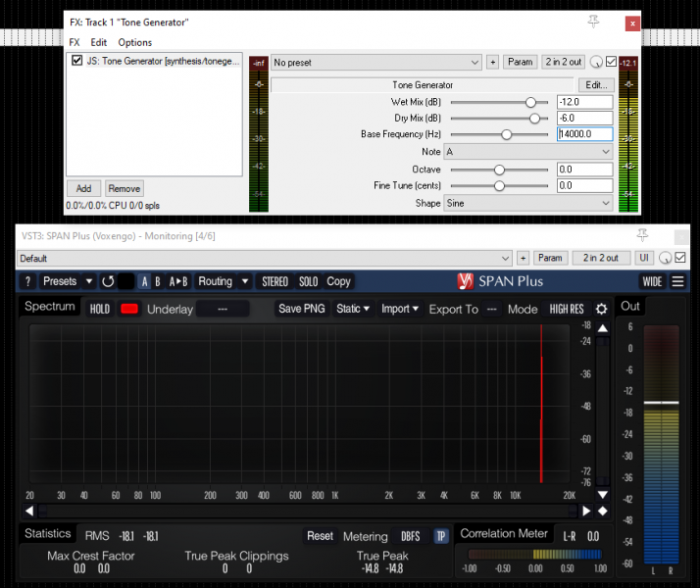700x588 pixels.
Task: Open the FX menu
Action: point(75,42)
